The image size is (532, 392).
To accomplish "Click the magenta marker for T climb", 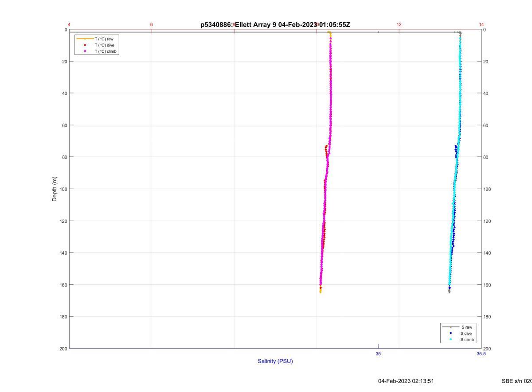I will [85, 51].
